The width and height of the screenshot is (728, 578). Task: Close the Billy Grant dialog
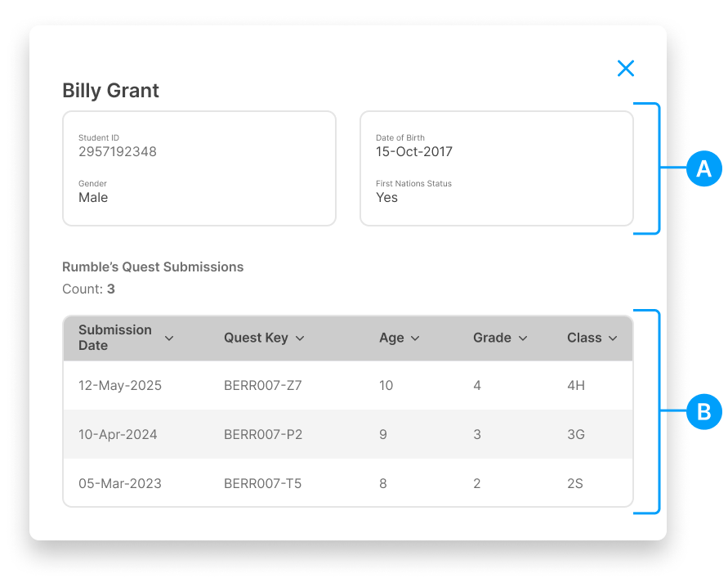[626, 69]
